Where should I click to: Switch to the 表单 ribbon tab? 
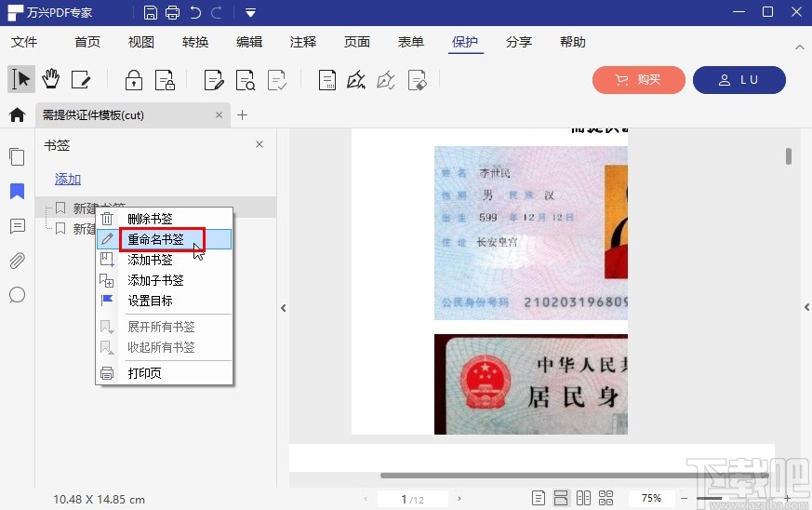click(411, 42)
